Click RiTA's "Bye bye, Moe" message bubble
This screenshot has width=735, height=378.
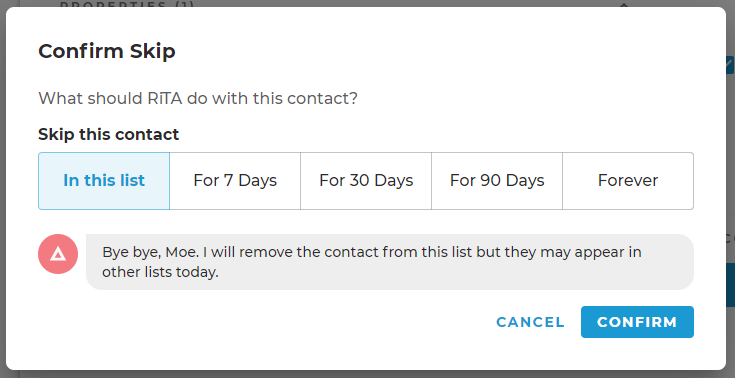coord(390,262)
